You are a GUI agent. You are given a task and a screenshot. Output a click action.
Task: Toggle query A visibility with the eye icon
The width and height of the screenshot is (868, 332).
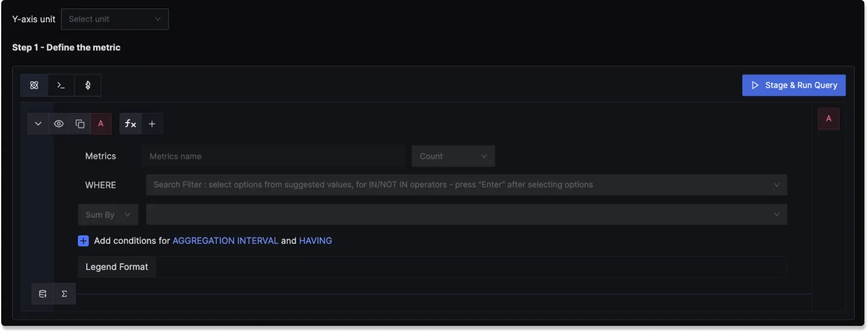point(59,124)
